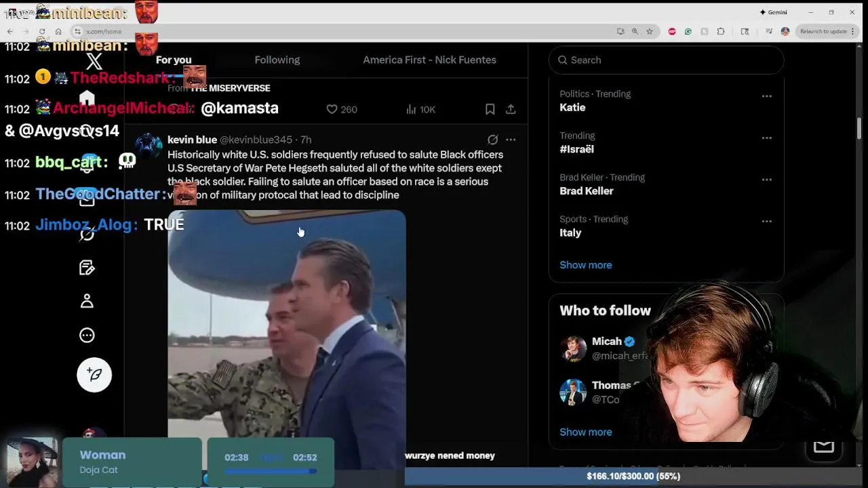
Task: Open the Grok icon in the sidebar
Action: [x=87, y=235]
